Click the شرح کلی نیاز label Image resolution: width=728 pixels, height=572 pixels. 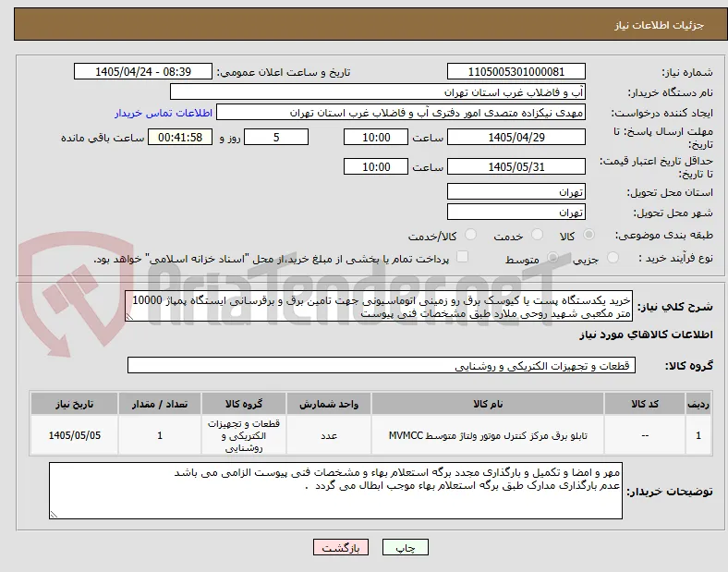[674, 307]
